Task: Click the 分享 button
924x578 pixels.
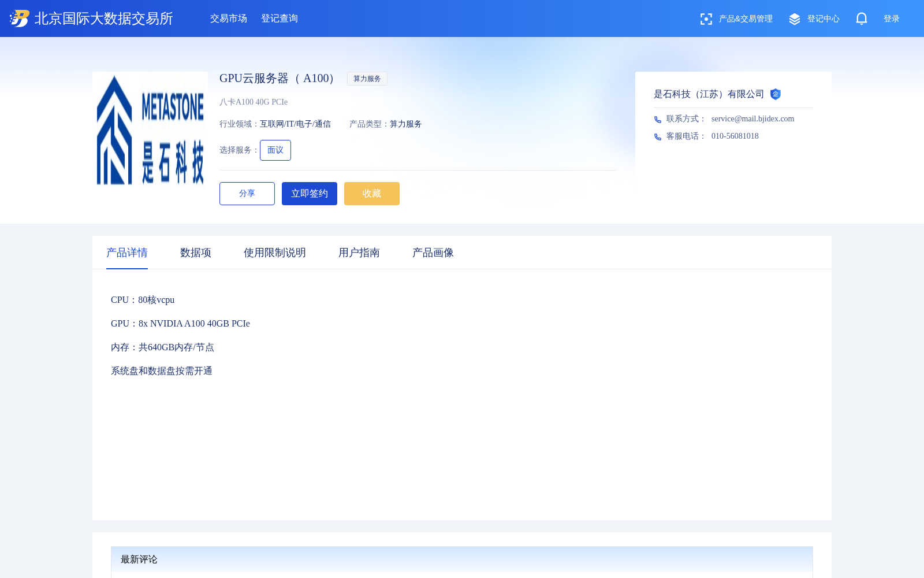Action: (x=247, y=194)
